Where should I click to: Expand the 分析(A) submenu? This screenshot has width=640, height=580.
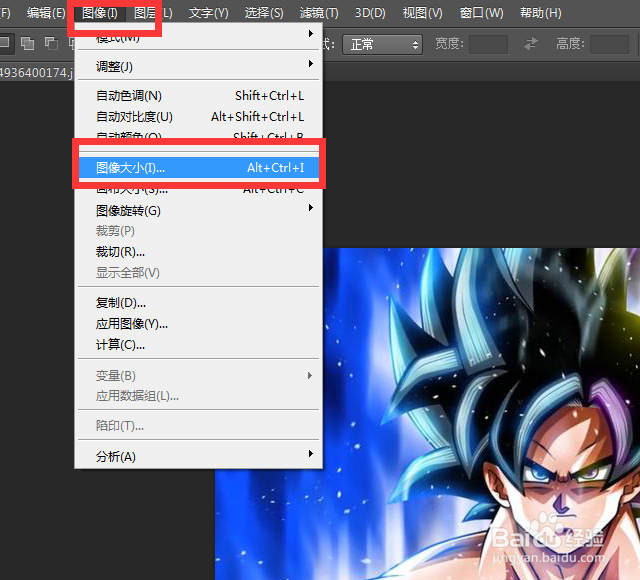(x=198, y=456)
